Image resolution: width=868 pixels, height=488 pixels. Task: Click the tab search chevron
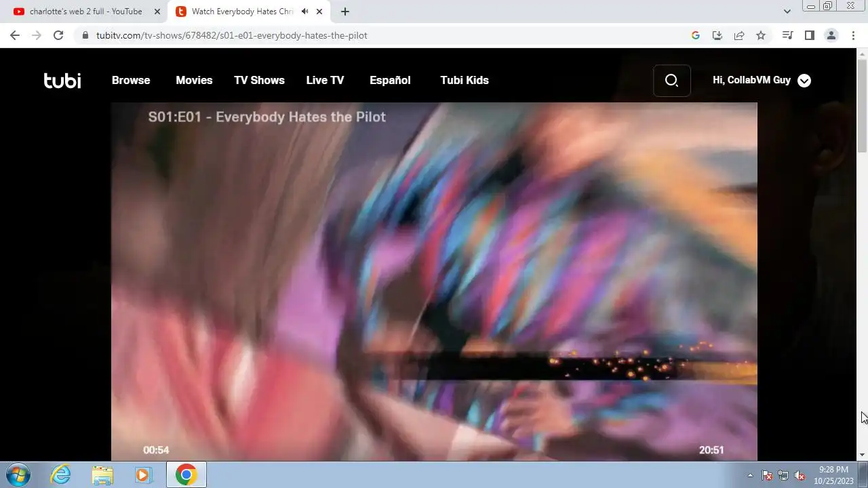[787, 12]
